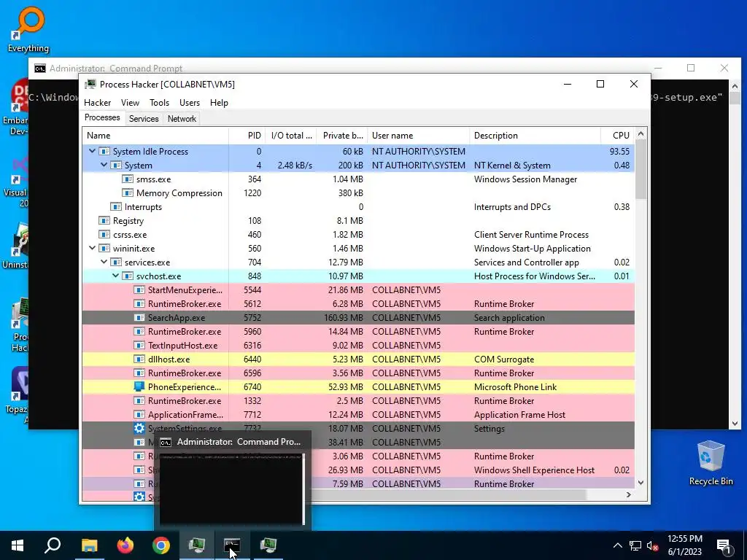
Task: Open the Windows Start menu
Action: (x=18, y=545)
